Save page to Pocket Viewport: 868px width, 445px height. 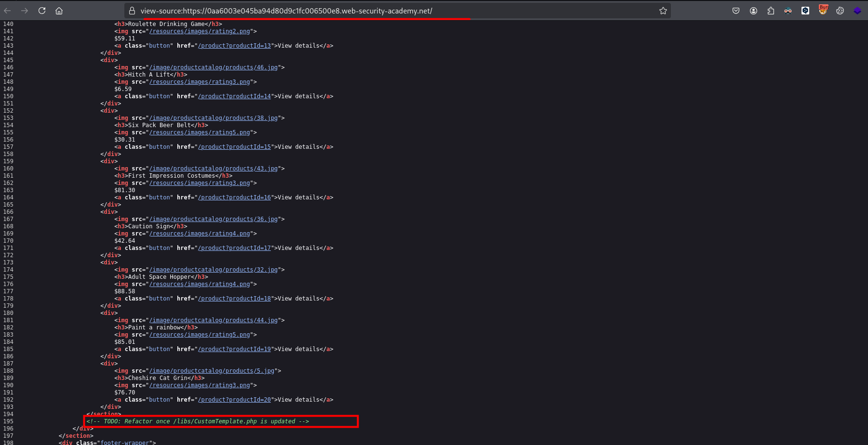click(736, 11)
